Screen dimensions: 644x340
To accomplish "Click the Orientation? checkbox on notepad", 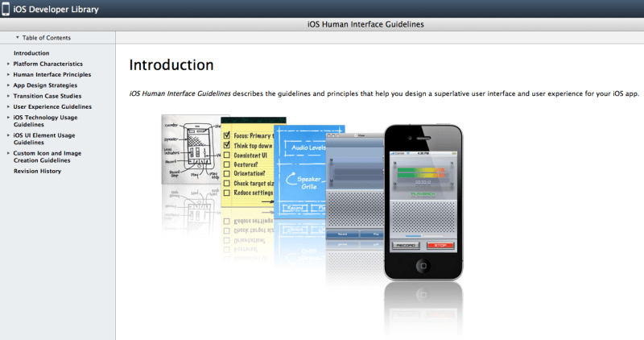I will 226,173.
